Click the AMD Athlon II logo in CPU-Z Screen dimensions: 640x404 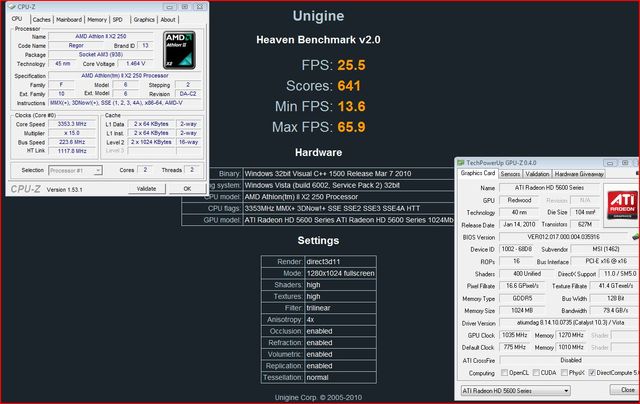click(179, 50)
